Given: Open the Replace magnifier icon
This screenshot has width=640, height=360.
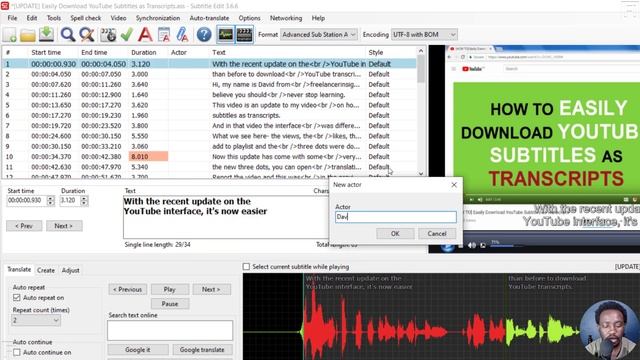Looking at the screenshot, I should (x=87, y=35).
